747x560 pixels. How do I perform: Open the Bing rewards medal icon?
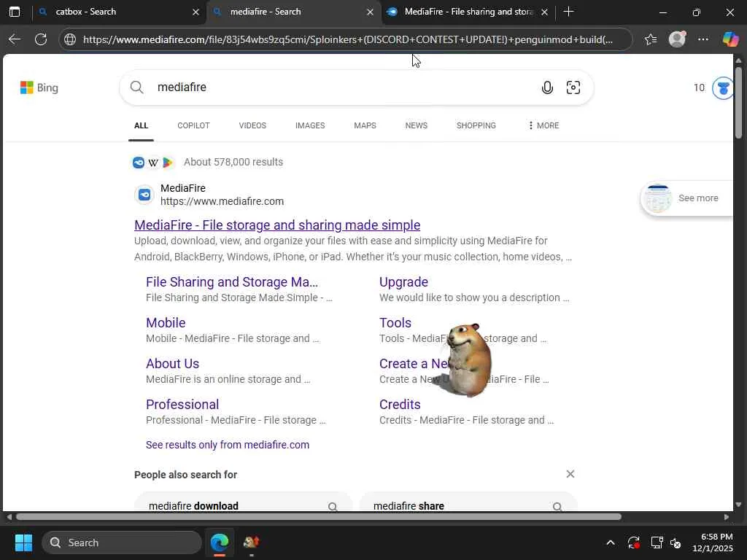[x=723, y=88]
